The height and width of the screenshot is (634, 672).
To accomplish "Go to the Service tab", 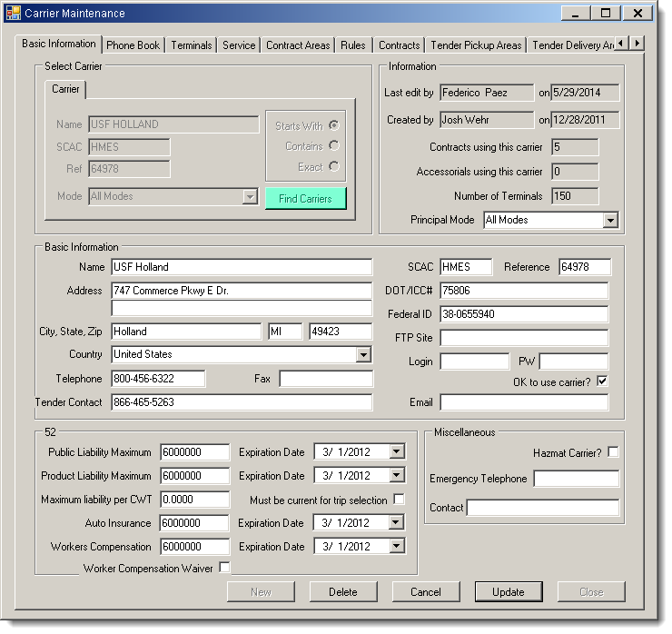I will [239, 45].
